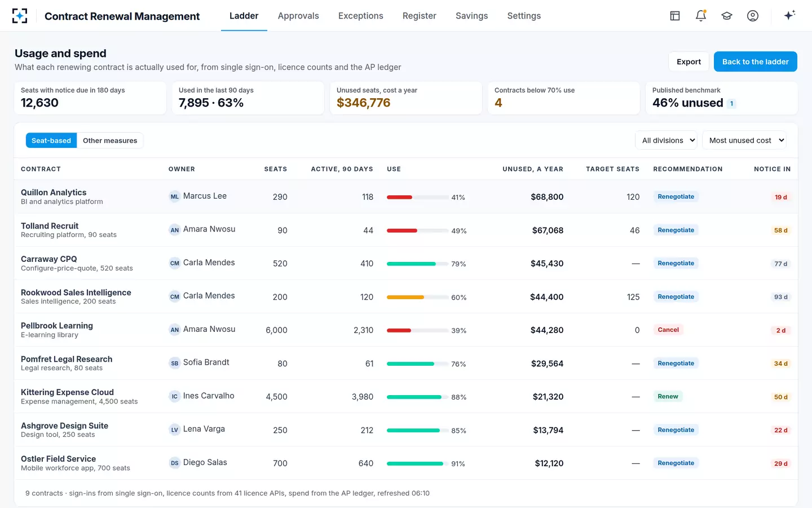
Task: Click Marcus Lee's ML avatar
Action: pos(175,196)
